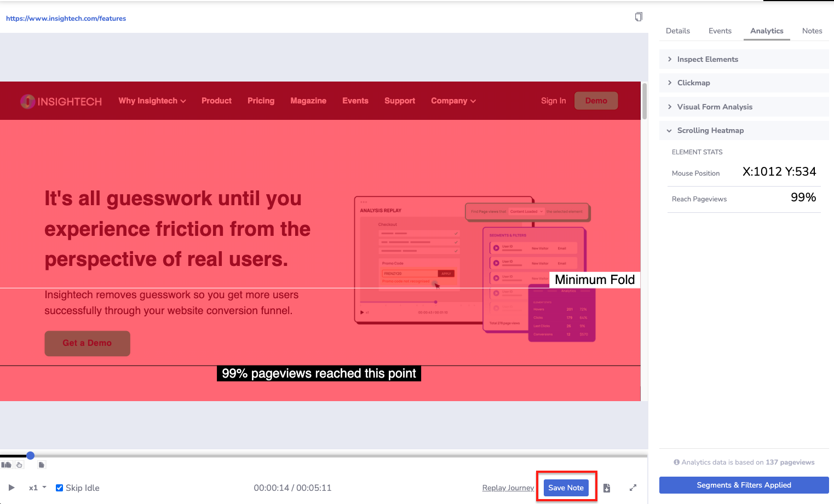Click the 99% pageviews reached this point label

point(319,374)
